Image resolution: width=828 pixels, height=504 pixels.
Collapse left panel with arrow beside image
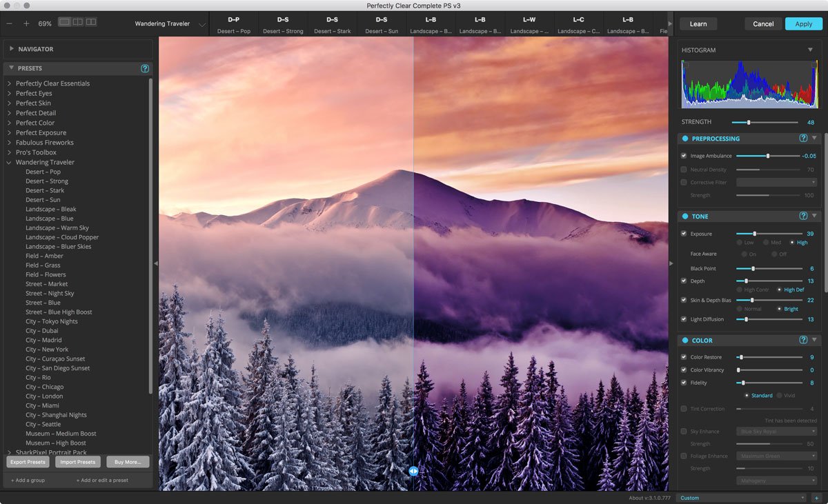click(155, 263)
